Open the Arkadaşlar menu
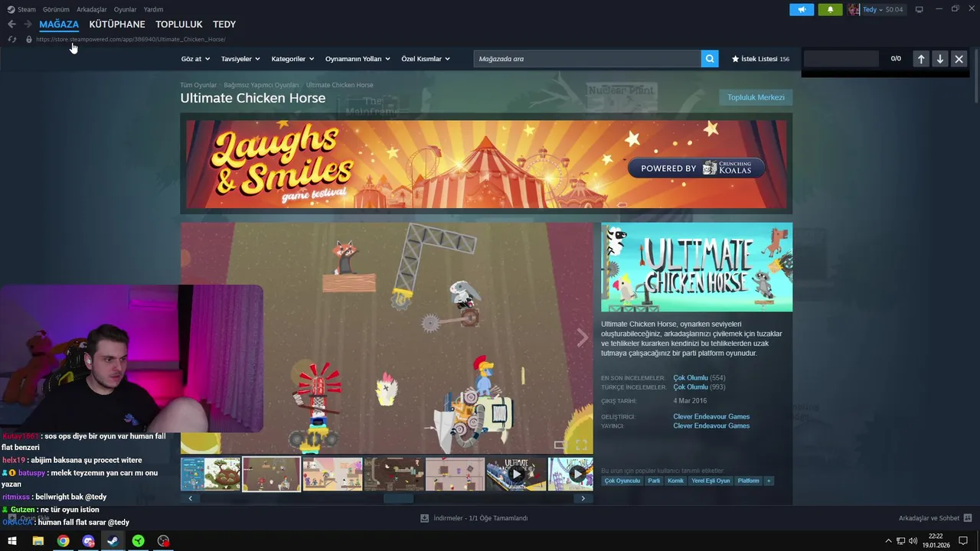The image size is (980, 551). click(92, 9)
